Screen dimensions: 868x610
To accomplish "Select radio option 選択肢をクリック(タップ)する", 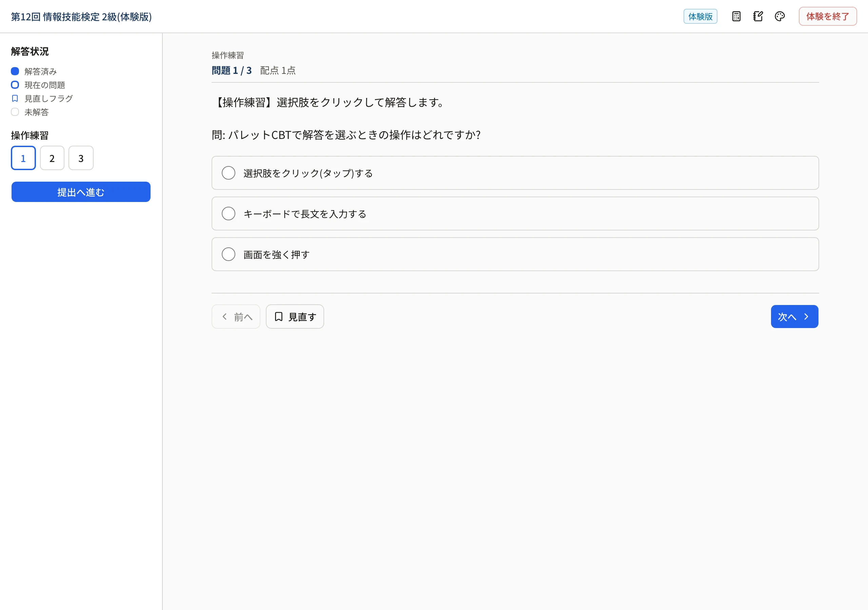I will pyautogui.click(x=515, y=173).
